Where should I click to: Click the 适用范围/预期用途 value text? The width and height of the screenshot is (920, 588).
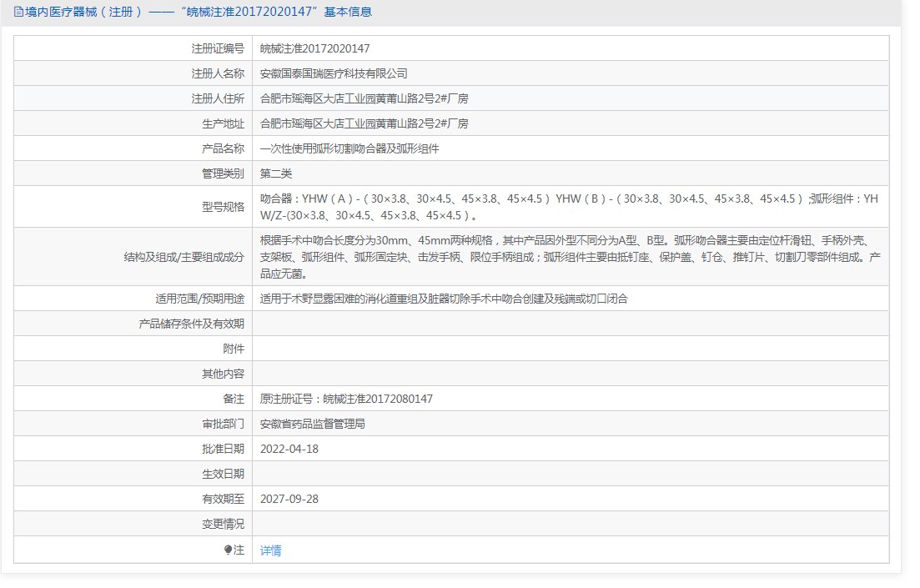[444, 299]
